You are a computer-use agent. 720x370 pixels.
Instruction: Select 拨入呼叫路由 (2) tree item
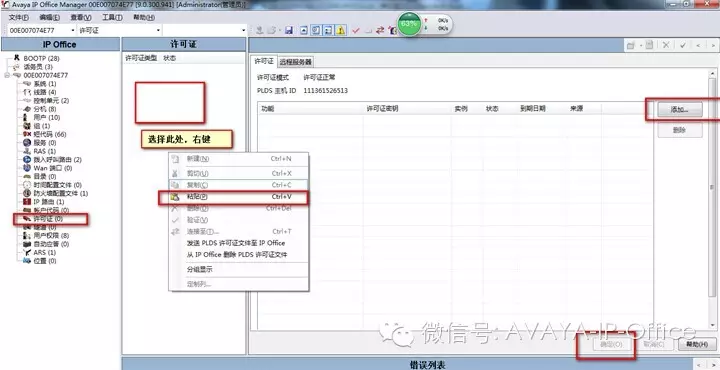pyautogui.click(x=57, y=160)
